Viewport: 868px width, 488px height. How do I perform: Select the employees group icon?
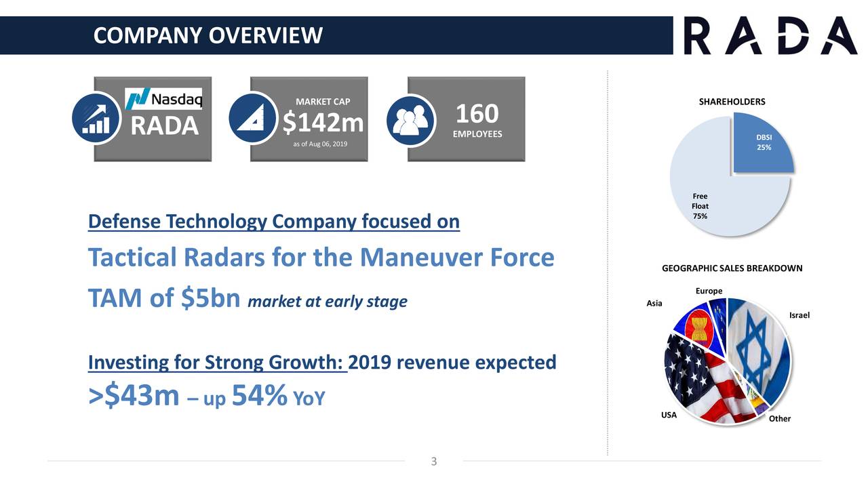[x=411, y=119]
